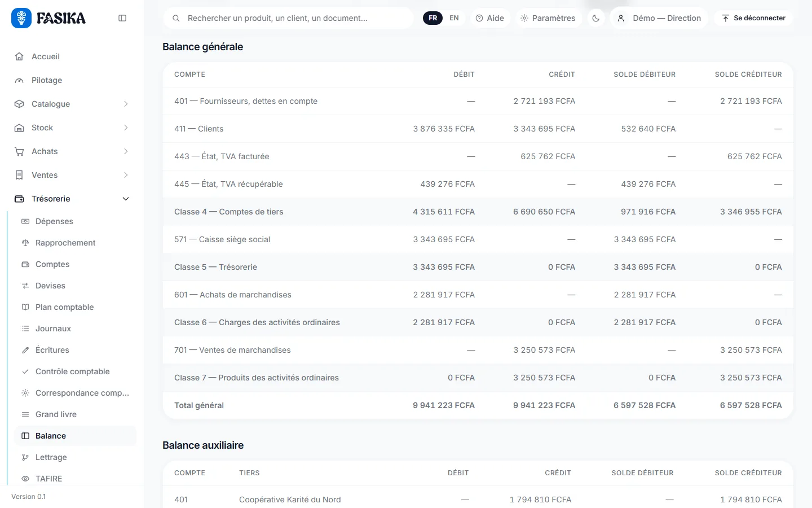Click the Pilotage gauge icon
The height and width of the screenshot is (508, 812).
[19, 80]
